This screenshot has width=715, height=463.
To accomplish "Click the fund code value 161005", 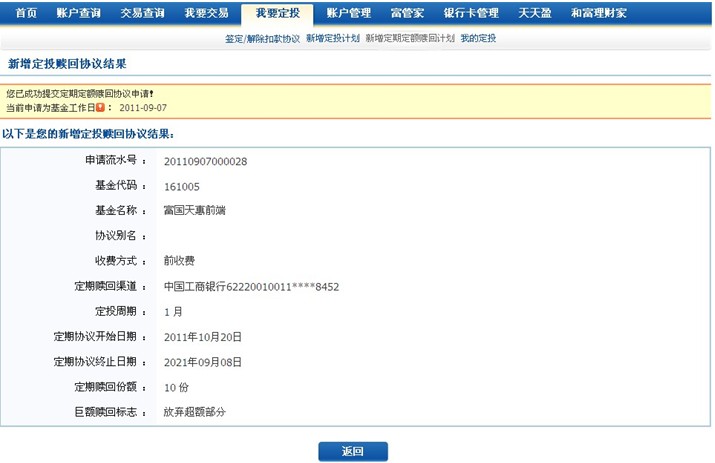I will point(181,186).
